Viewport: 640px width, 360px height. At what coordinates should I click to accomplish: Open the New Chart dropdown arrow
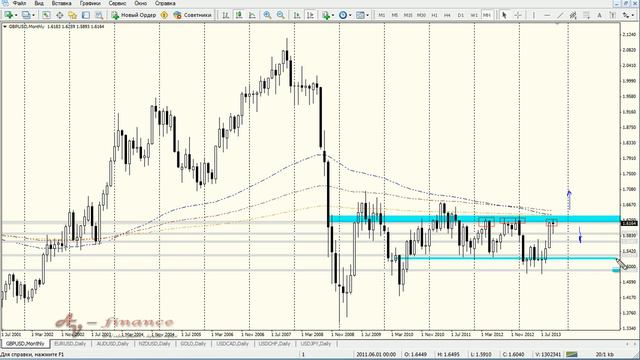tap(16, 15)
